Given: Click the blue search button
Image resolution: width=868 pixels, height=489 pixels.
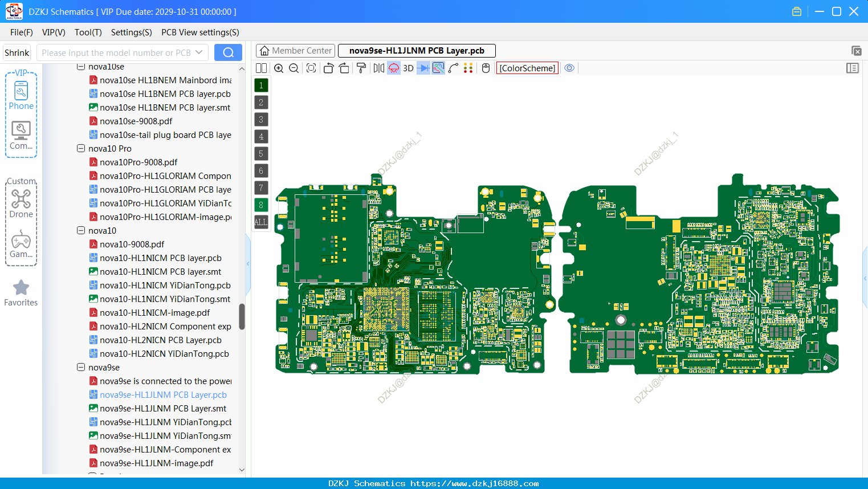Looking at the screenshot, I should click(228, 52).
